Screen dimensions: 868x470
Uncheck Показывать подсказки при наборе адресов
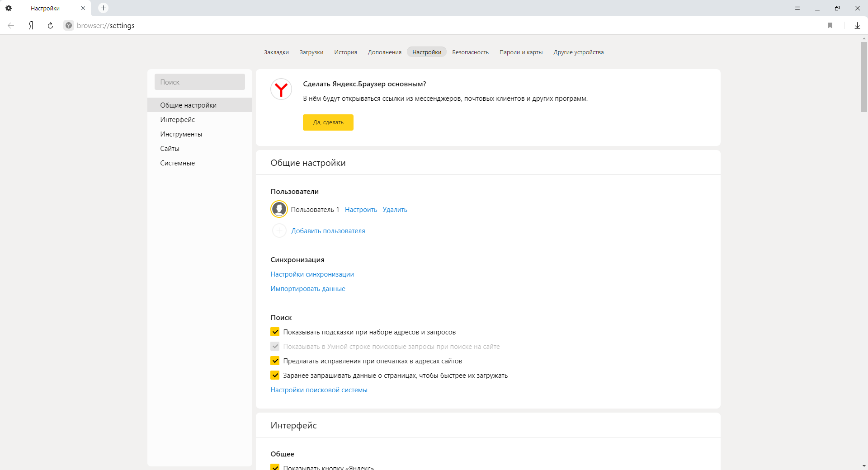click(x=275, y=332)
